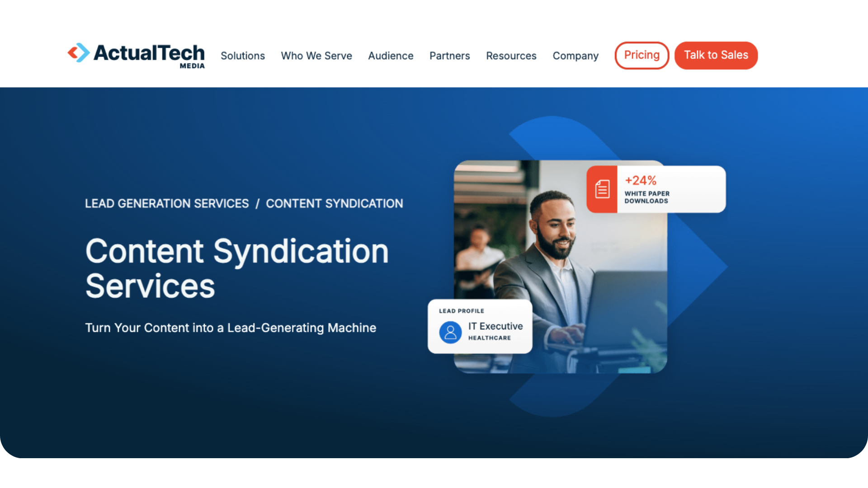This screenshot has width=868, height=488.
Task: Click the white paper document icon
Action: pos(602,189)
